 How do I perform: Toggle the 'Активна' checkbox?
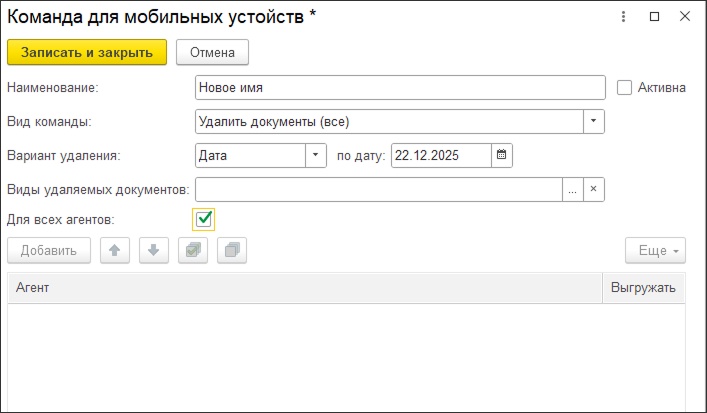[625, 87]
